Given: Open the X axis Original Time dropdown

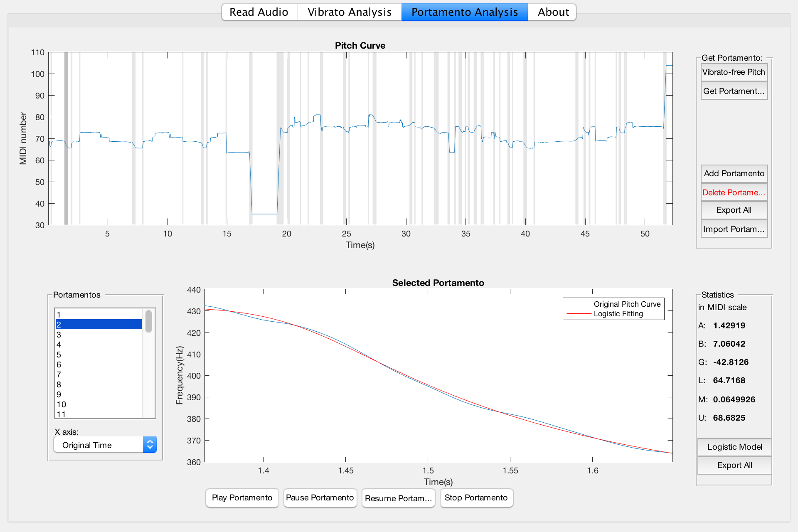Looking at the screenshot, I should tap(105, 445).
